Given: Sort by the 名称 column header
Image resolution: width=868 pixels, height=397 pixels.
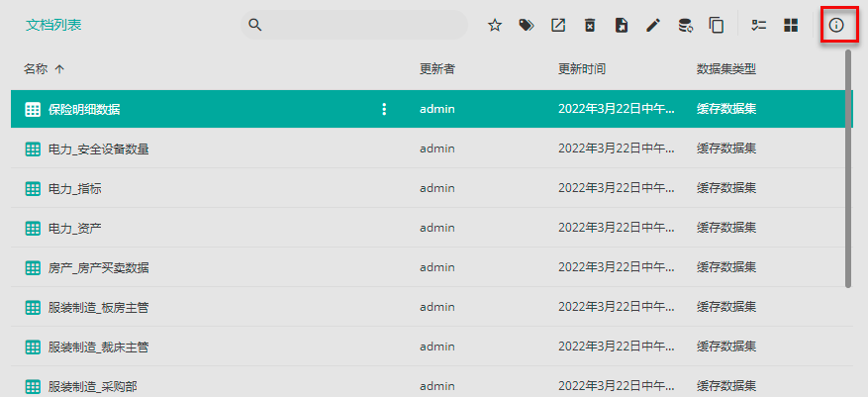Looking at the screenshot, I should (x=36, y=69).
